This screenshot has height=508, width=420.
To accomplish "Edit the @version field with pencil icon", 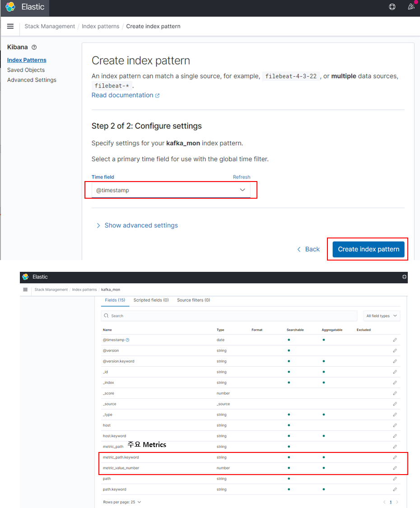I will pos(395,350).
